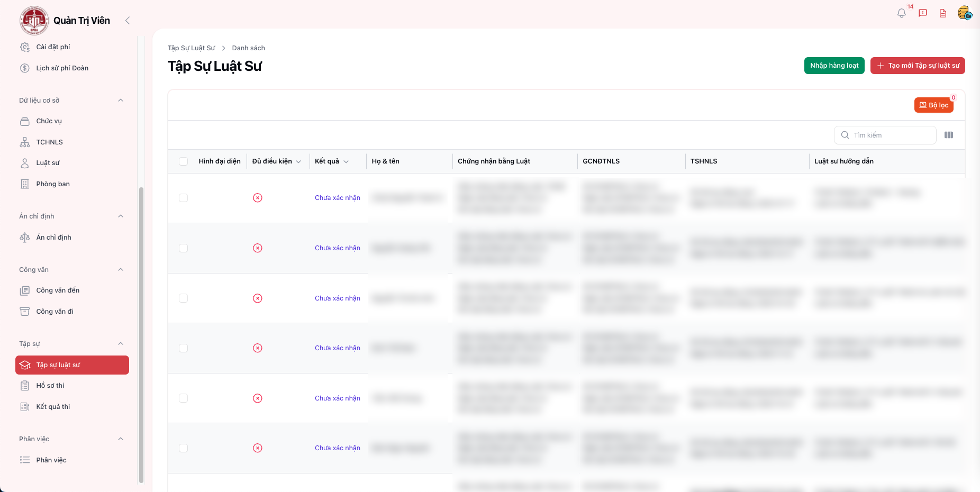Open the Kết quả column dropdown
Viewport: 980px width, 492px height.
pos(346,162)
